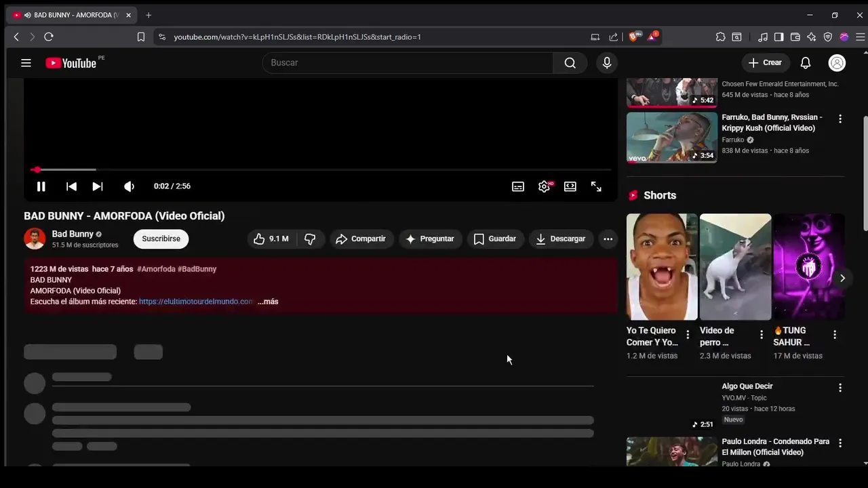Open the TUNG SAHUR short

[x=809, y=267]
